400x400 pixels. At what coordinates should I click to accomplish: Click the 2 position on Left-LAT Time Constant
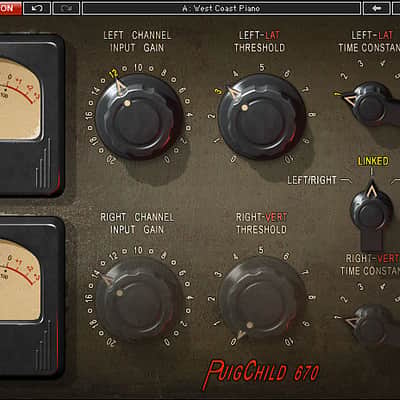344,76
